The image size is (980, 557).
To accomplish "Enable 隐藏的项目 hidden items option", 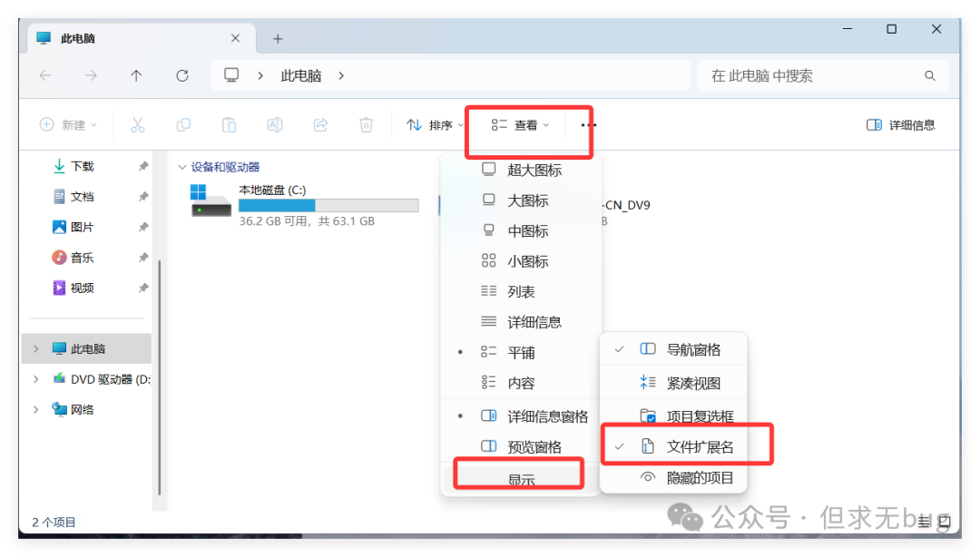I will tap(700, 477).
